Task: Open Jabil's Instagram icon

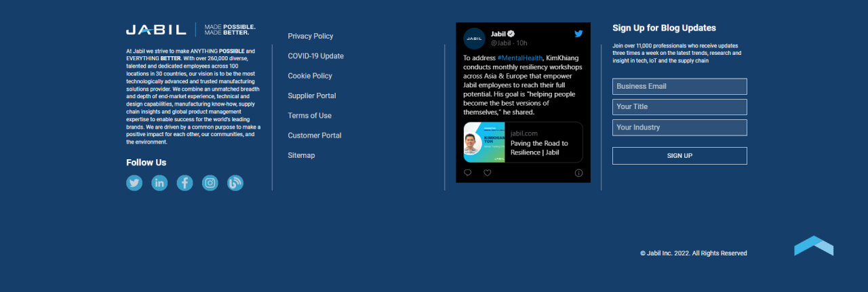Action: [210, 183]
